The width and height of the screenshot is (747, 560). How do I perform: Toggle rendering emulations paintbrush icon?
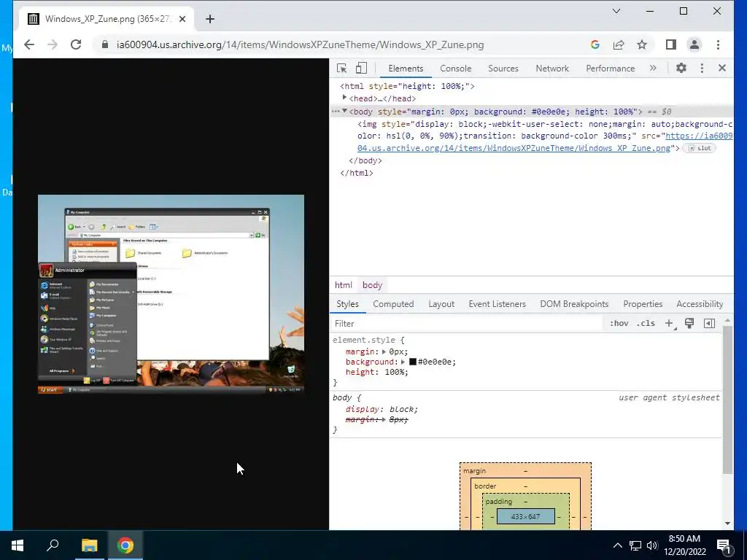(x=689, y=323)
